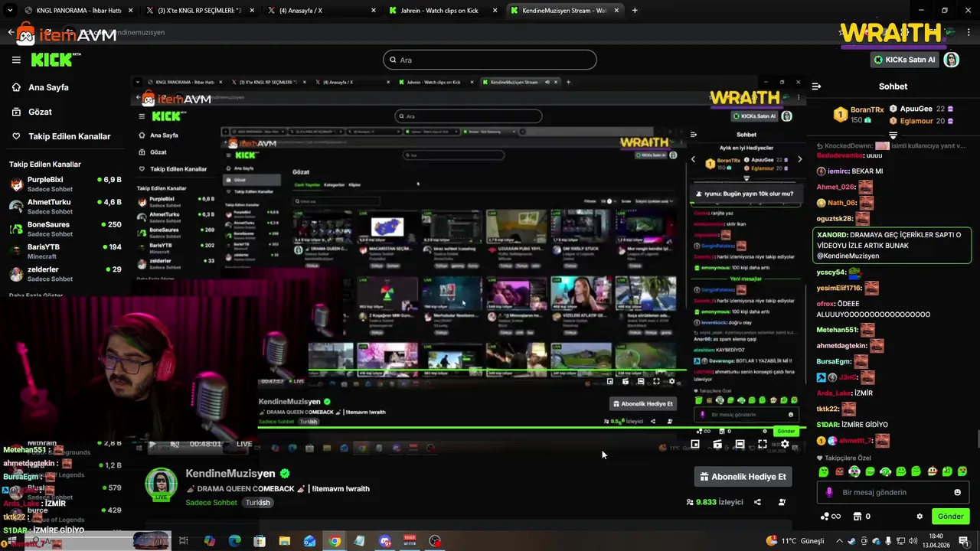Click KICKs Satın Al button
This screenshot has width=980, height=551.
click(904, 60)
